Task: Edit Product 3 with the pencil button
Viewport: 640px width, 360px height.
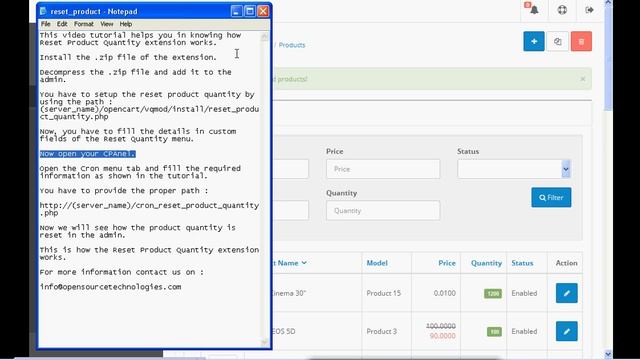Action: [x=567, y=331]
